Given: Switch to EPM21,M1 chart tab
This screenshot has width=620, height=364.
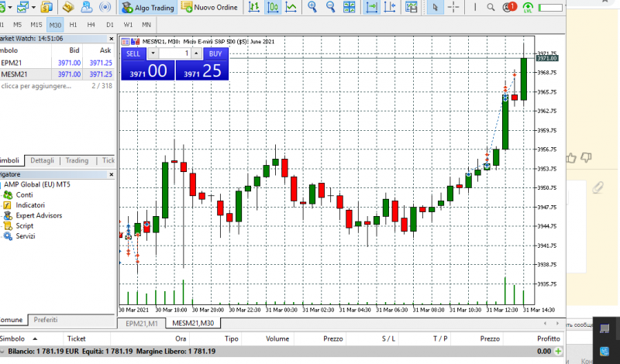Looking at the screenshot, I should pyautogui.click(x=142, y=323).
